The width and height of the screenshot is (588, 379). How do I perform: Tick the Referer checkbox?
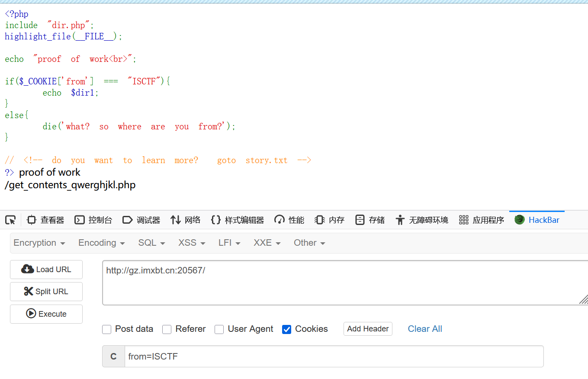pos(167,329)
